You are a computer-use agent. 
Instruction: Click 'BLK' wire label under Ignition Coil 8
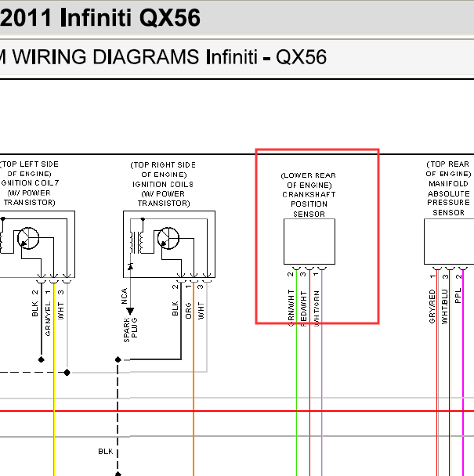click(175, 308)
